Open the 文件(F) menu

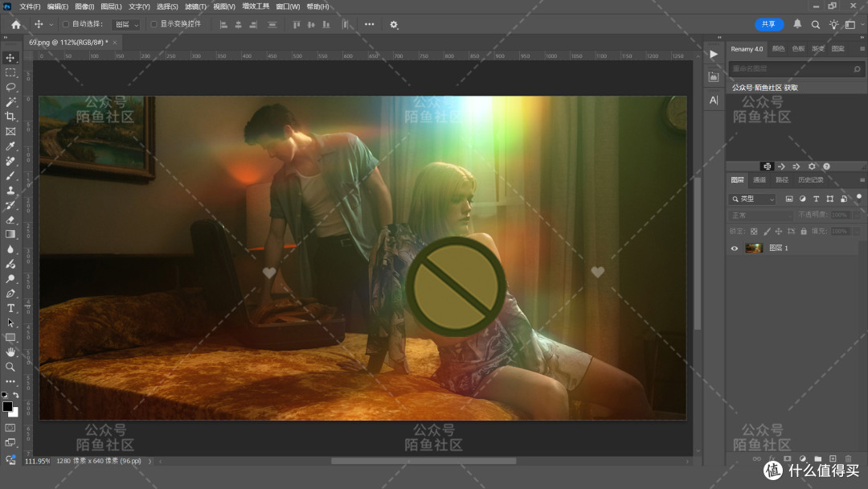click(30, 6)
